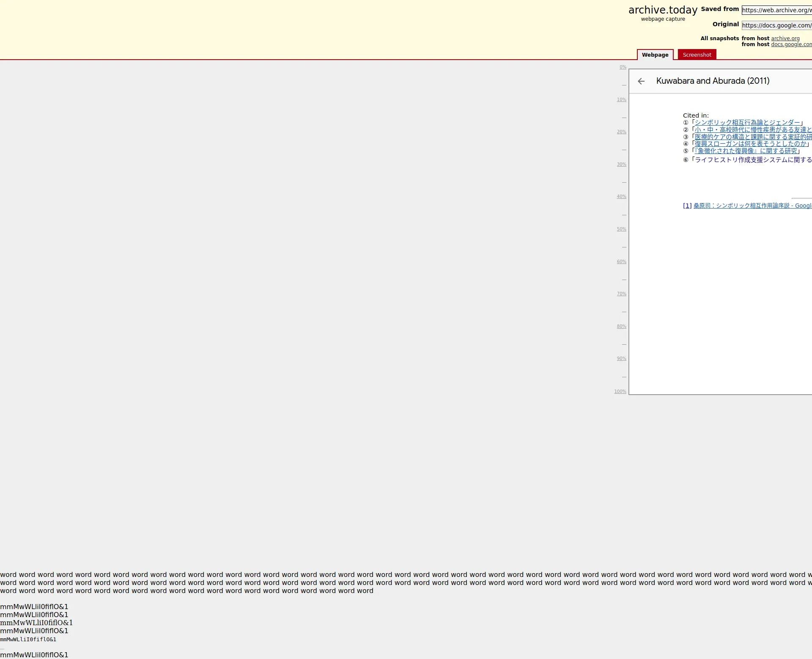The height and width of the screenshot is (659, 812).
Task: Open third cited link 医療的ケアの構造と課題
Action: pos(753,137)
